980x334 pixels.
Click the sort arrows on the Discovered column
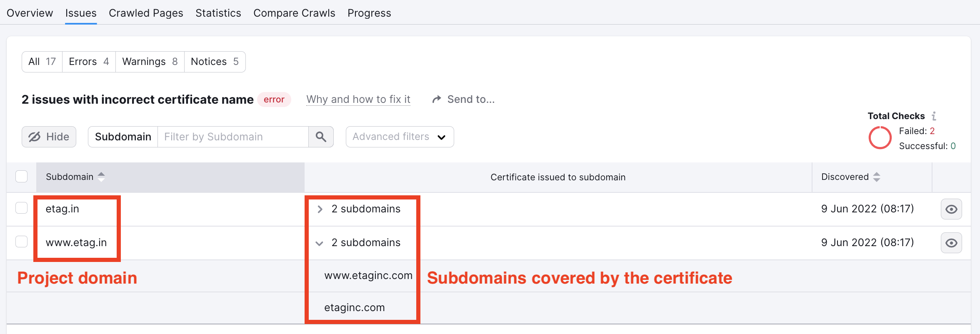coord(878,177)
